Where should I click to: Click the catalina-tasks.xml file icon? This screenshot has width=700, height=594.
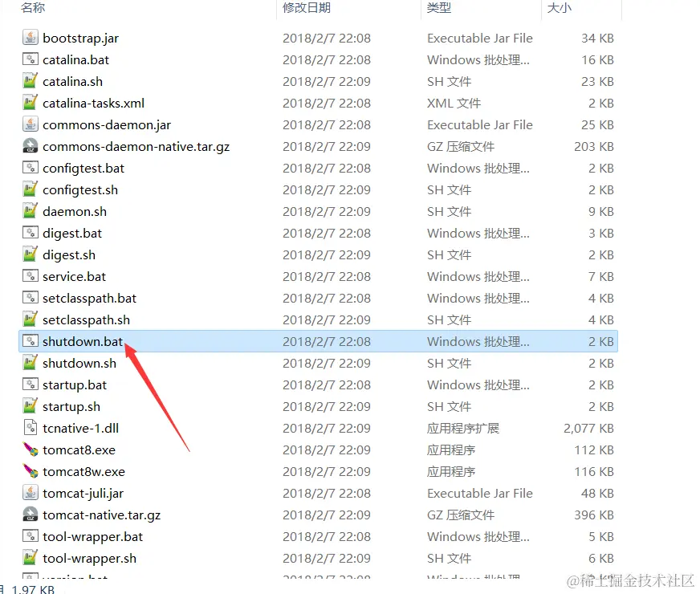click(x=30, y=103)
